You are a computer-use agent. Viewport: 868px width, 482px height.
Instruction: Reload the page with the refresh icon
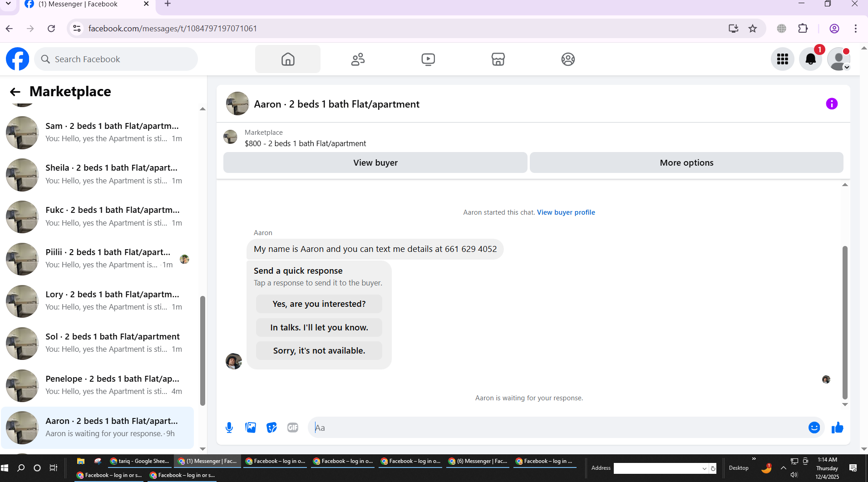[51, 29]
